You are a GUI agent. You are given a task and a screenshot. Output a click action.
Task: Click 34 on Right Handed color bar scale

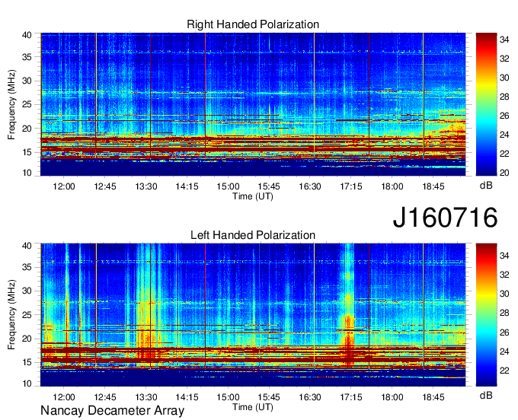(x=504, y=40)
